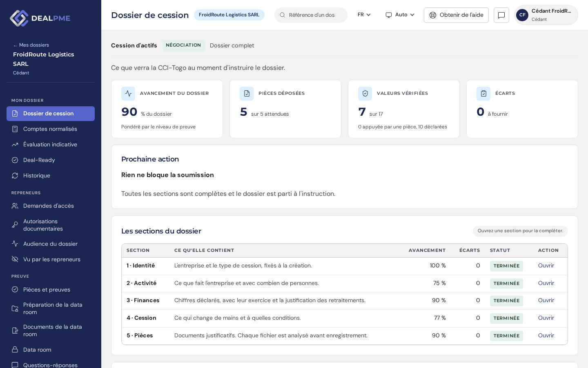The width and height of the screenshot is (588, 368).
Task: Click the Vu par les repreneurs eye-off icon
Action: click(x=15, y=259)
